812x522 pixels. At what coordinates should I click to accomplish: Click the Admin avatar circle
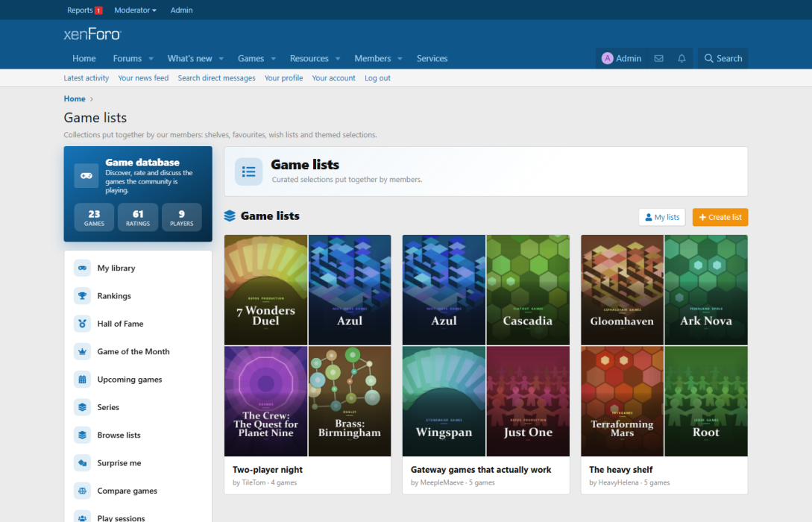coord(607,58)
